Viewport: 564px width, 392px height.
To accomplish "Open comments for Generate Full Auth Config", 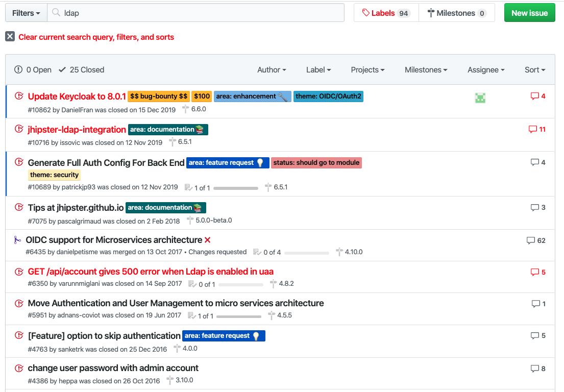I will tap(538, 162).
